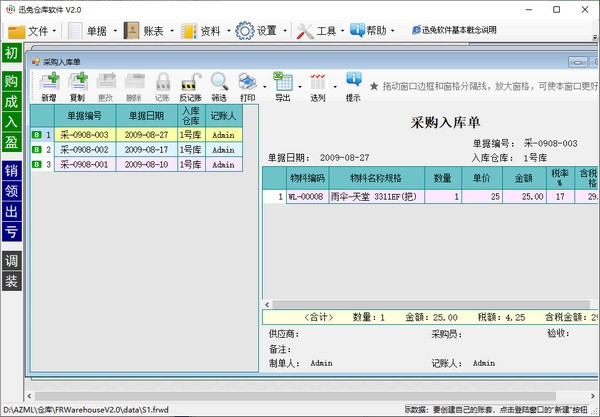Click the 记账 lock icon
600x417 pixels.
coord(162,86)
